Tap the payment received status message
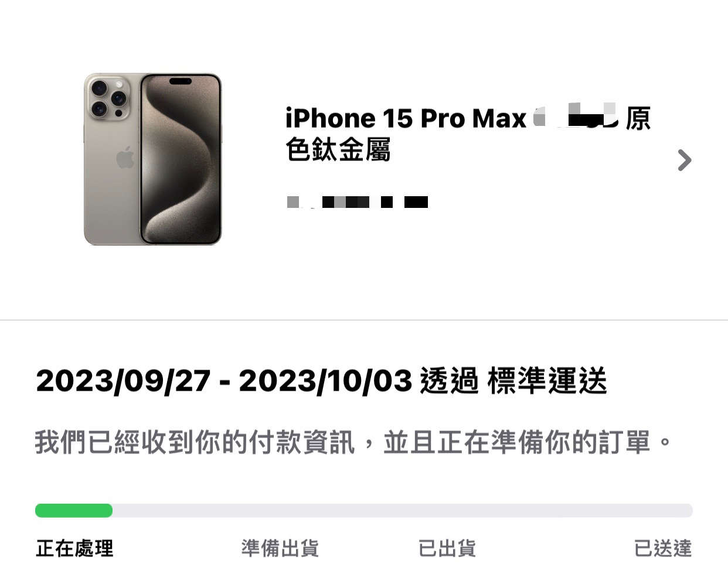728x588 pixels. pyautogui.click(x=353, y=442)
